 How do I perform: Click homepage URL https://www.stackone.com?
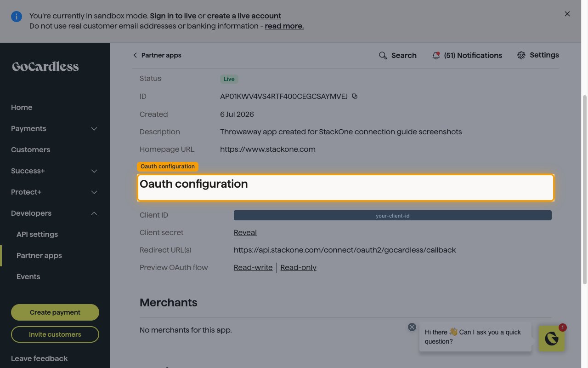tap(268, 149)
